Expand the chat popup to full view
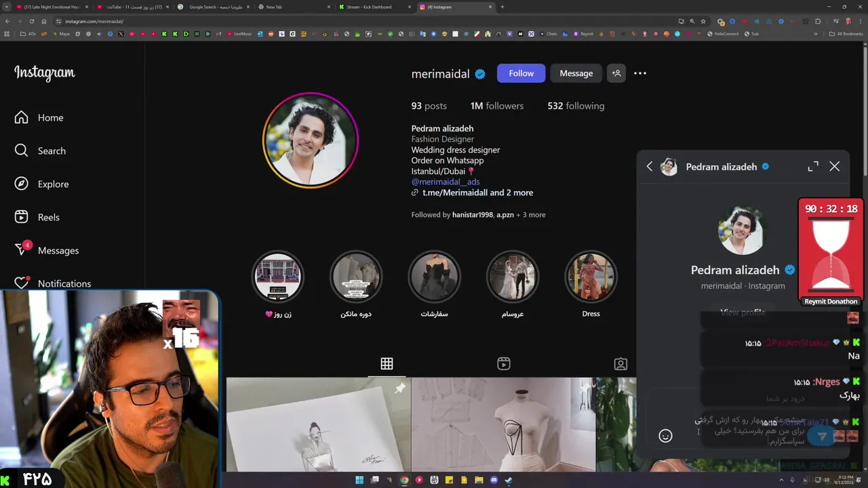This screenshot has width=868, height=488. coord(813,167)
